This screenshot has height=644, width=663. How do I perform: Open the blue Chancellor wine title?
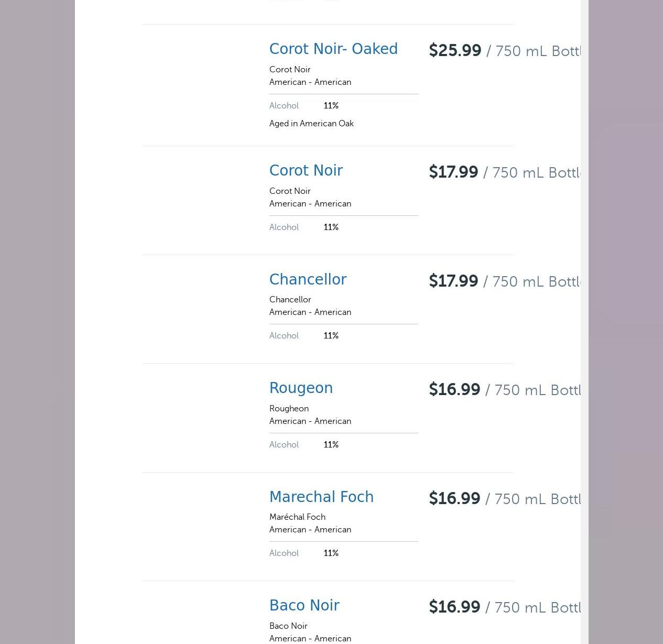point(308,280)
